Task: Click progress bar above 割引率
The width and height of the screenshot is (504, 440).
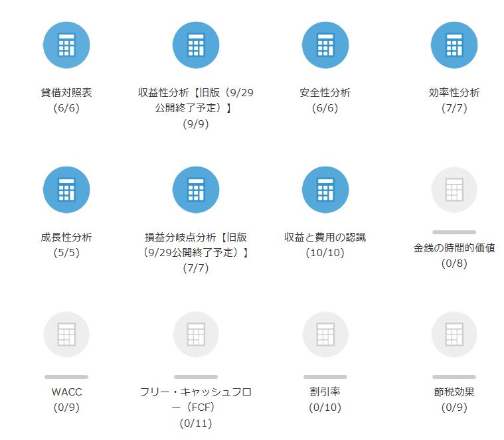Action: click(325, 377)
